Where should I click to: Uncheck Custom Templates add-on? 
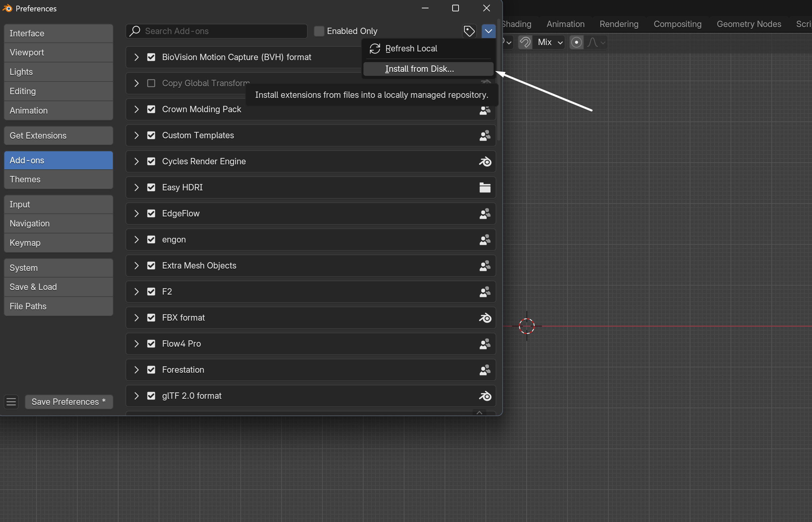click(x=151, y=136)
